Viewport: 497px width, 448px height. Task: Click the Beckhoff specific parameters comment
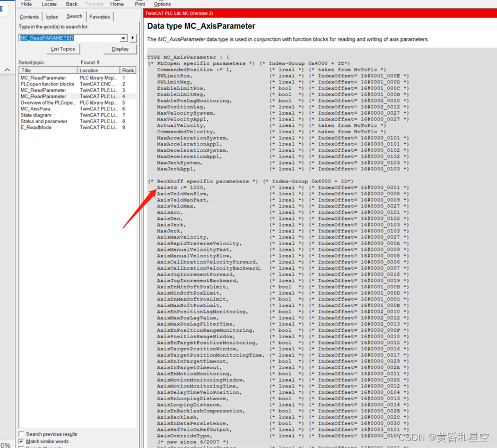(203, 181)
